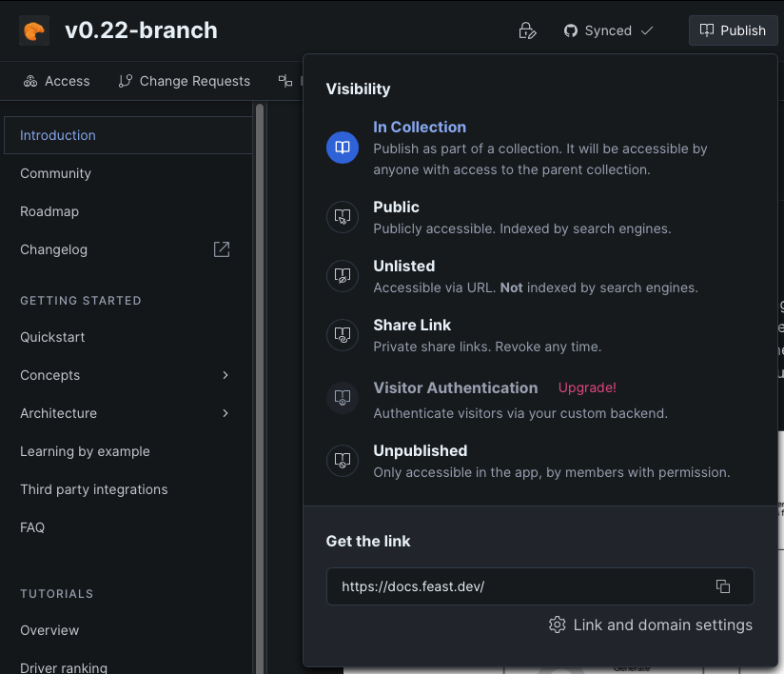This screenshot has width=784, height=674.
Task: Go to the Quickstart page
Action: pyautogui.click(x=52, y=337)
